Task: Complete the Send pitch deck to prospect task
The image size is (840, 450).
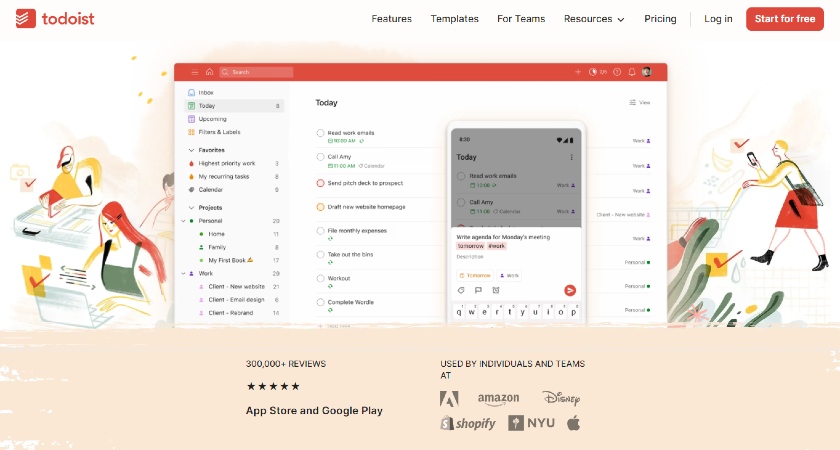Action: point(320,183)
